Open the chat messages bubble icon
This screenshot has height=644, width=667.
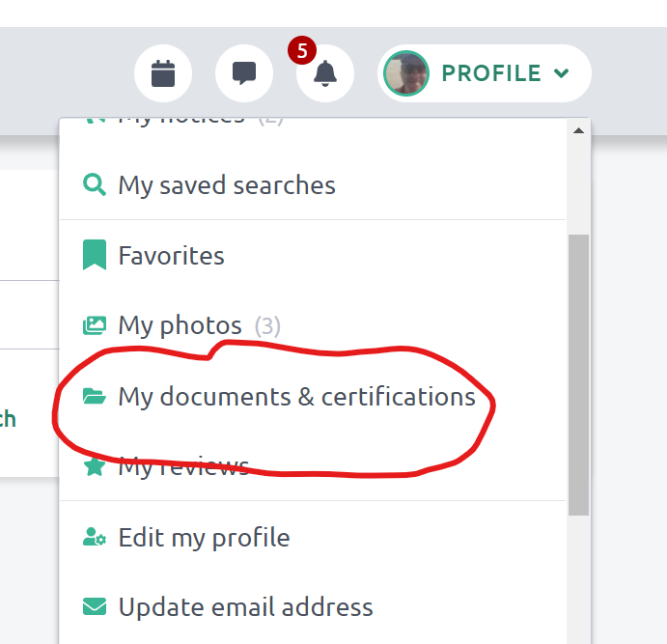244,73
